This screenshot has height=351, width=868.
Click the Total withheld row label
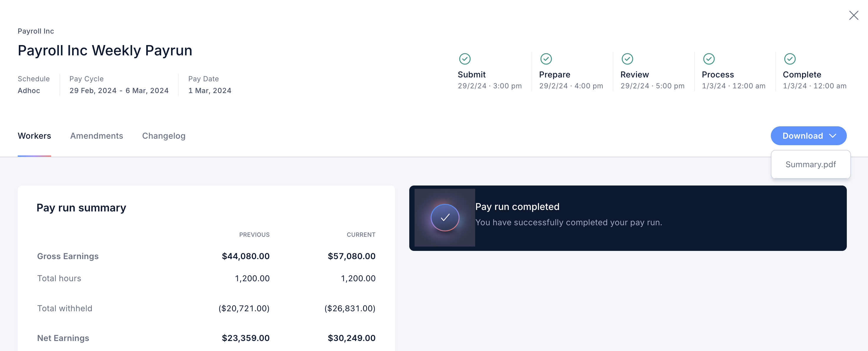pos(64,308)
